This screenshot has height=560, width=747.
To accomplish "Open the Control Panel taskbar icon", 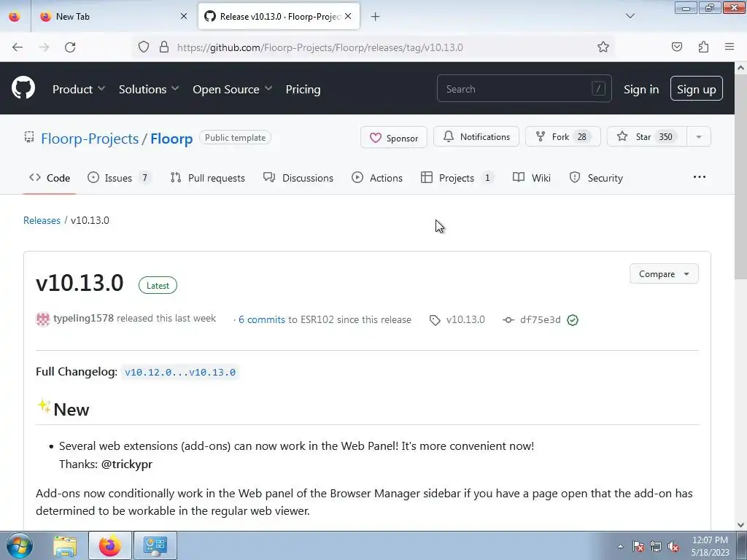I will pos(155,545).
